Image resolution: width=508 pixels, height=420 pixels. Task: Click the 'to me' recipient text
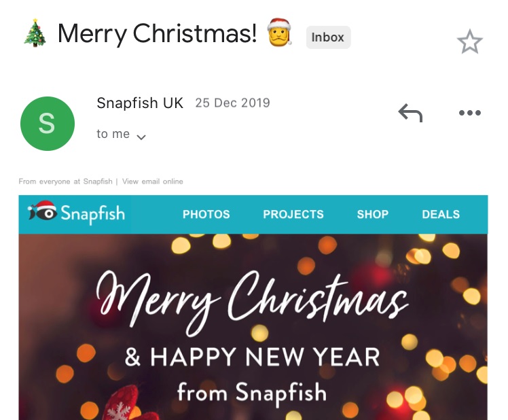113,134
